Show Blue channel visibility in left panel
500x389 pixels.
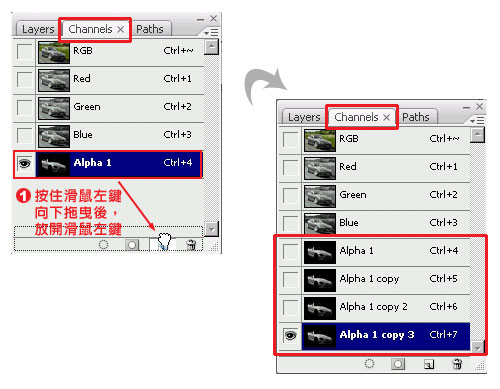click(25, 136)
